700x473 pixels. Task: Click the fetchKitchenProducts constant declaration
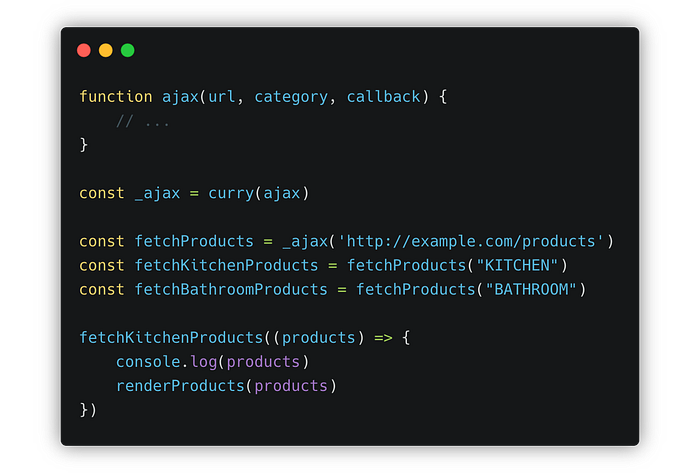coord(226,266)
